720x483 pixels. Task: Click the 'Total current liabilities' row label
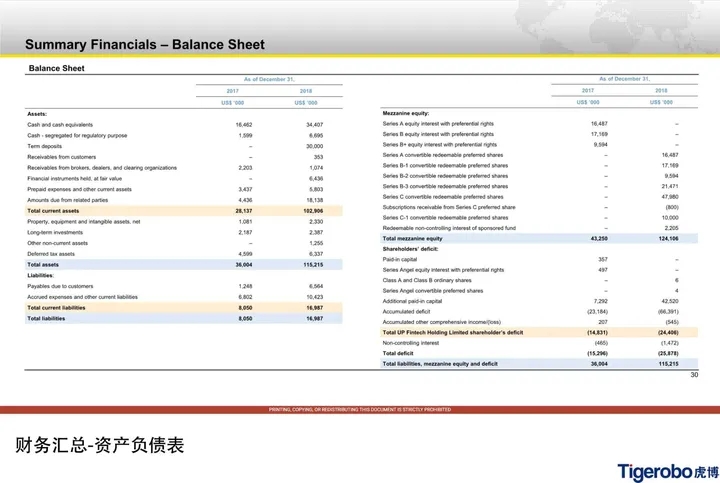point(56,308)
